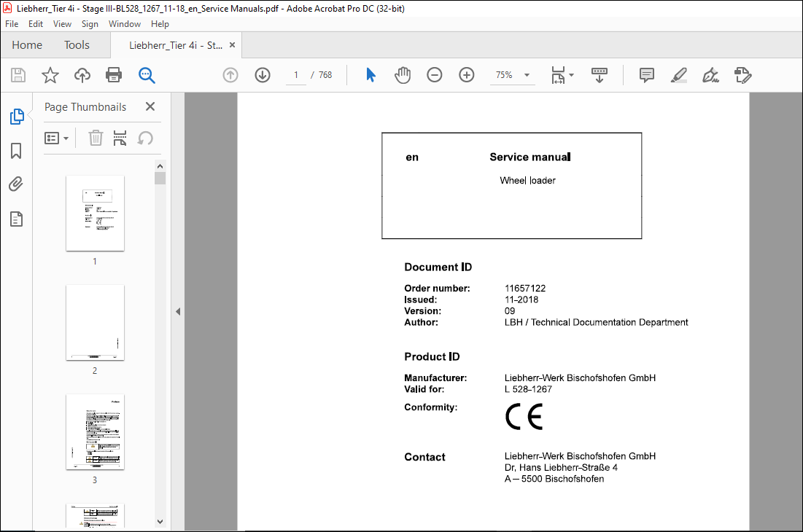
Task: Delete selected page with trash icon
Action: click(96, 138)
